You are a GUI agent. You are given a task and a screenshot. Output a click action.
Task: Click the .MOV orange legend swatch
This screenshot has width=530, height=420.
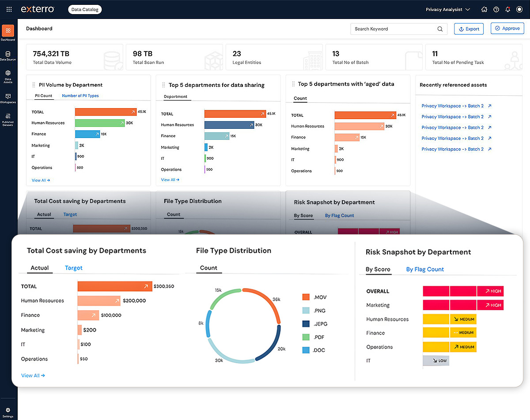pos(307,297)
